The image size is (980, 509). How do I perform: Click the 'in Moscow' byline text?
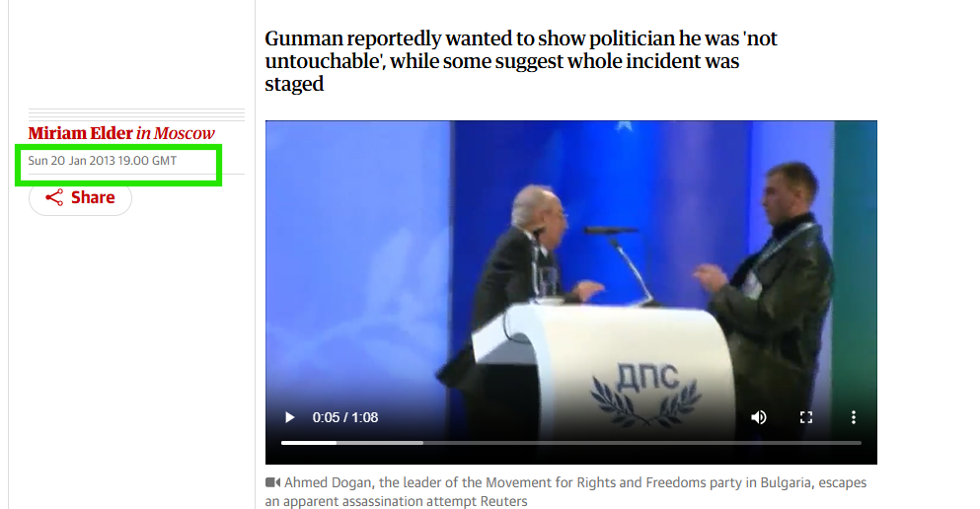(176, 133)
